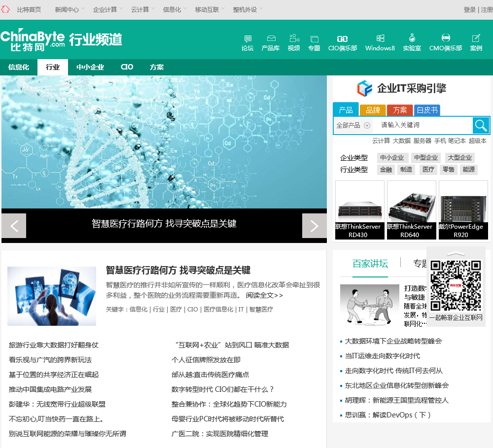Click the red home icon at top-left

[5, 9]
